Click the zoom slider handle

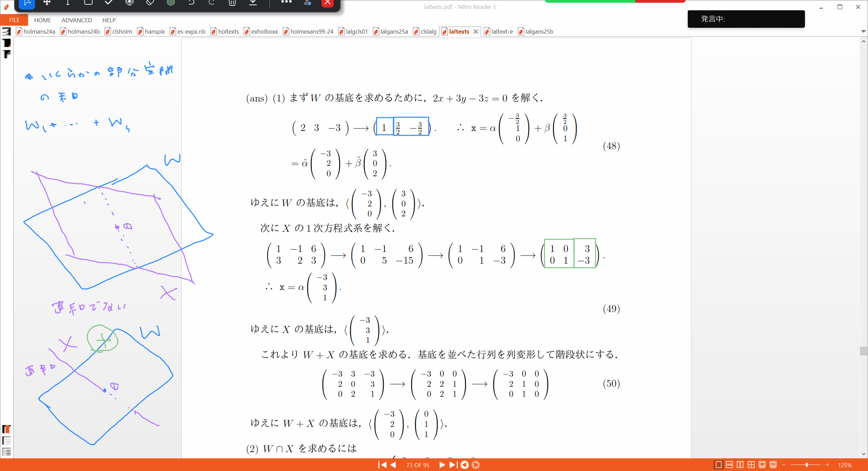coord(807,465)
